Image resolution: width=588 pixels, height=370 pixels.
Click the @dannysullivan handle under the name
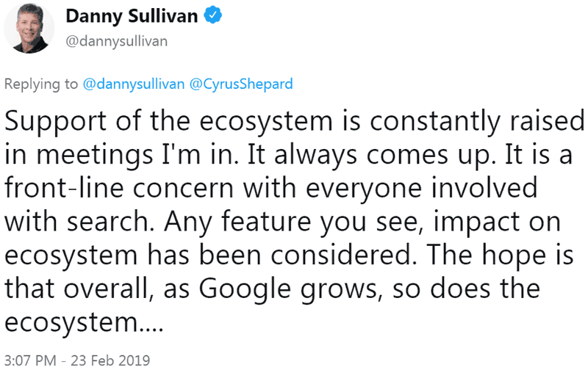tap(117, 40)
